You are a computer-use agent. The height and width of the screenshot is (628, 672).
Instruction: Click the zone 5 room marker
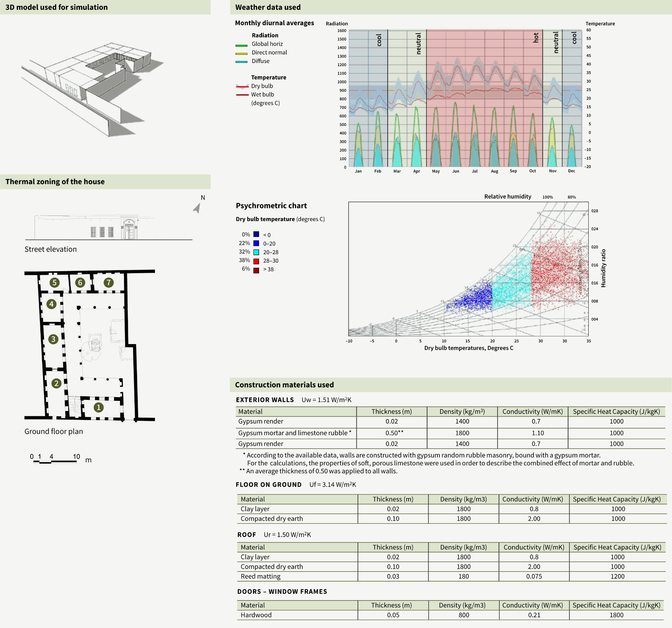click(54, 283)
